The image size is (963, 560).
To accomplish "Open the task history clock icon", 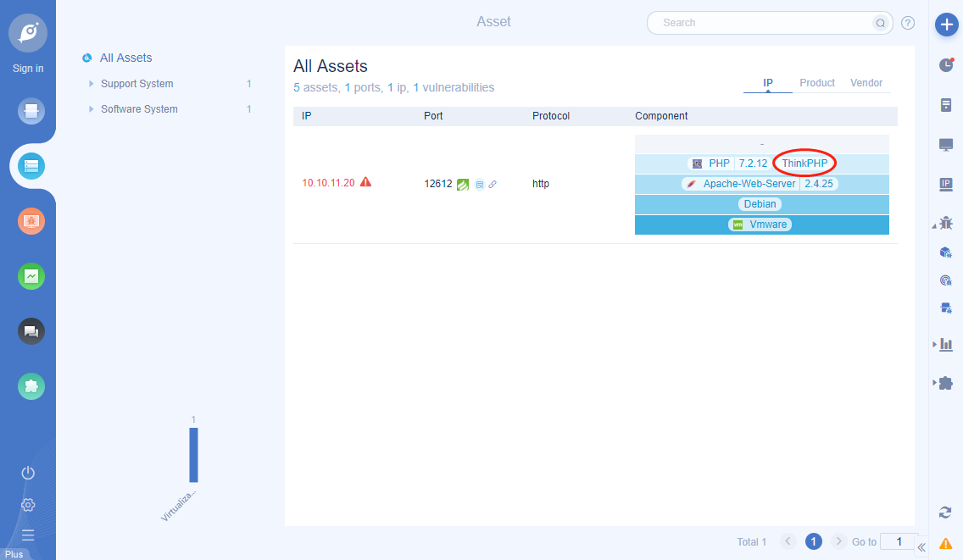I will 946,64.
